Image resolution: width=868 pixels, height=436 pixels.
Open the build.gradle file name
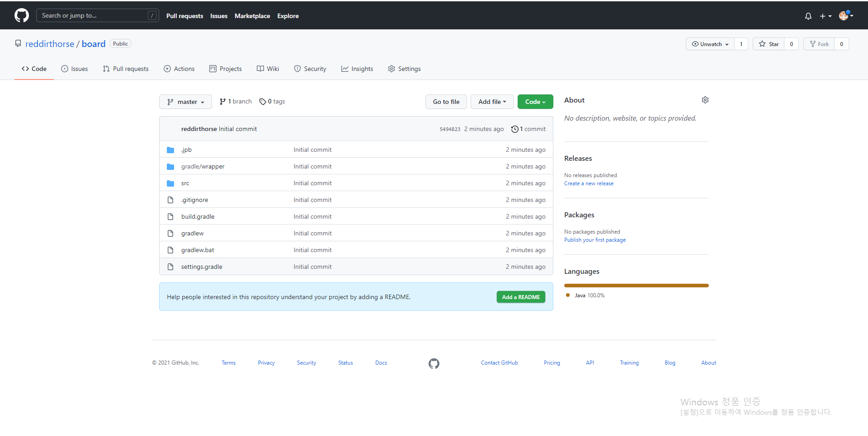click(198, 217)
